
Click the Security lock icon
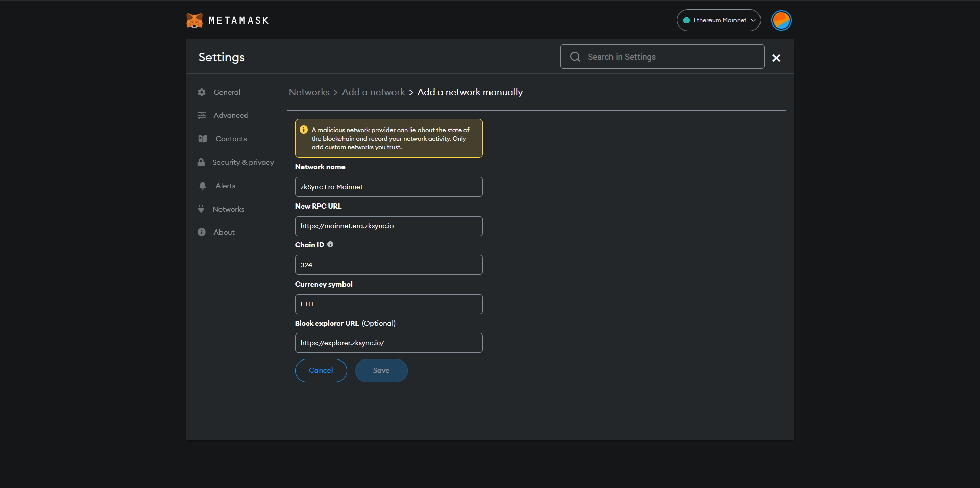click(x=201, y=162)
